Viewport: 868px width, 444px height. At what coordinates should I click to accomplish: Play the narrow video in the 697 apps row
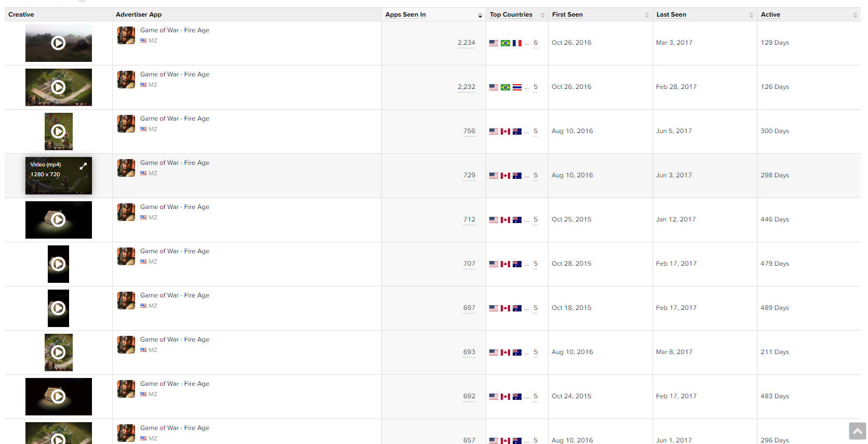pyautogui.click(x=58, y=308)
